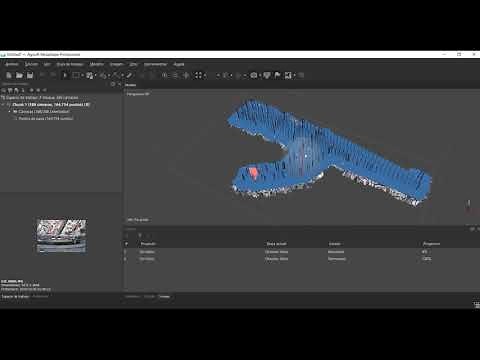Viewport: 480px width, 360px height.
Task: Click the last icon of the main toolbar
Action: tap(301, 75)
